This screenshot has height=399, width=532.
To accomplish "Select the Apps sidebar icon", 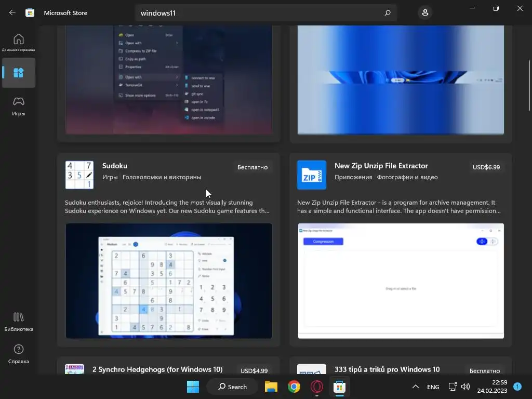I will 19,73.
